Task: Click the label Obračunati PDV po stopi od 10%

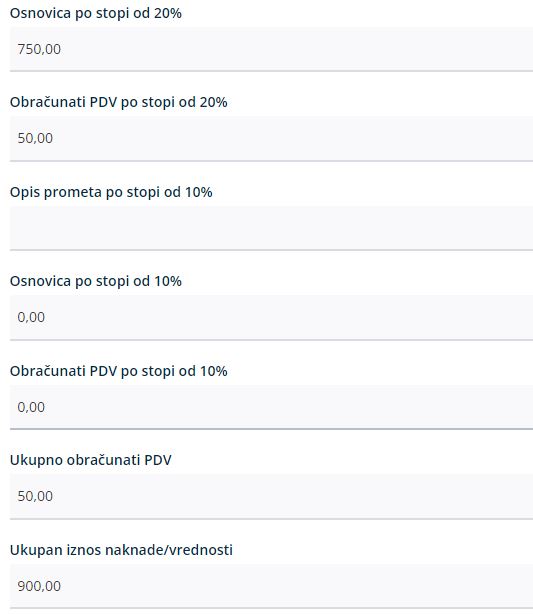Action: (119, 371)
